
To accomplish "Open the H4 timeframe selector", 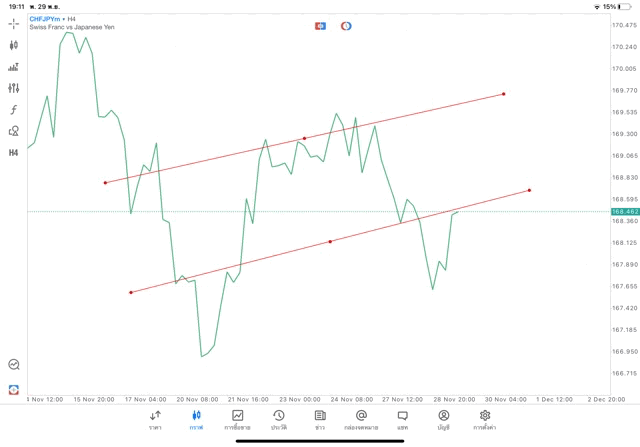I will coord(14,153).
